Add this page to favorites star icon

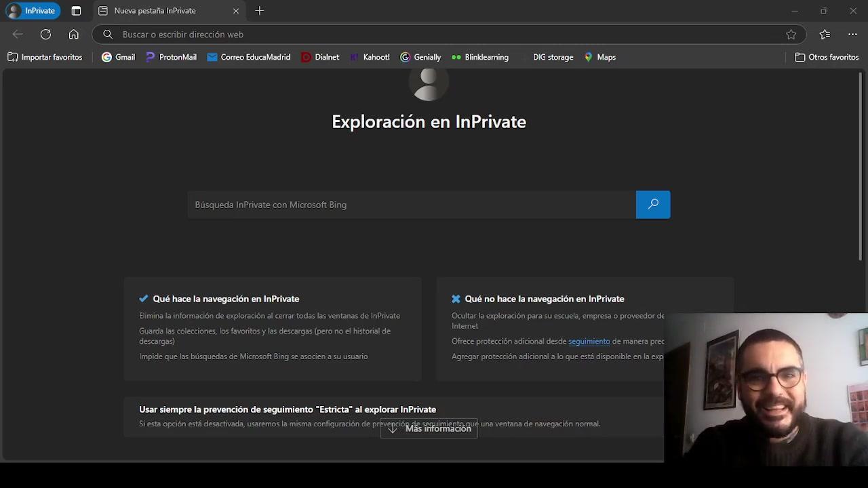[791, 35]
